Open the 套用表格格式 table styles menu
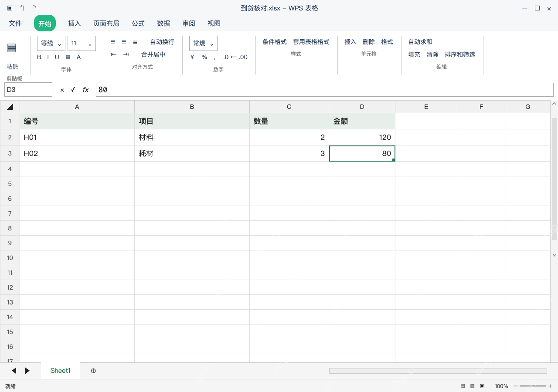This screenshot has height=392, width=558. pyautogui.click(x=311, y=42)
